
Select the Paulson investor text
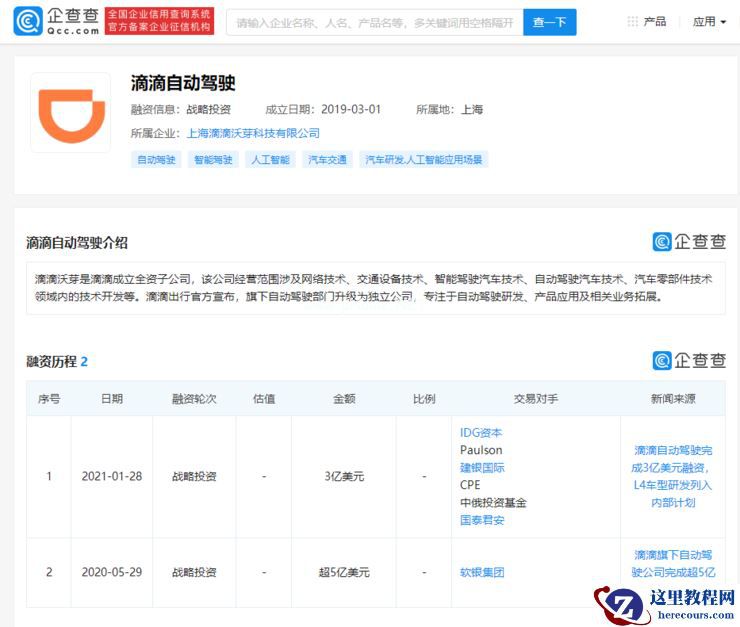[481, 450]
